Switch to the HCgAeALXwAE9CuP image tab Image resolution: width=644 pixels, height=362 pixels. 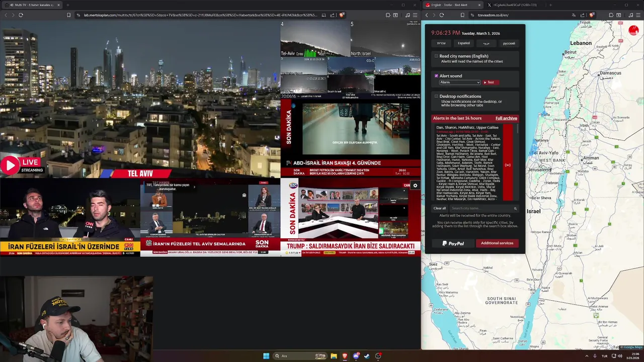point(514,5)
